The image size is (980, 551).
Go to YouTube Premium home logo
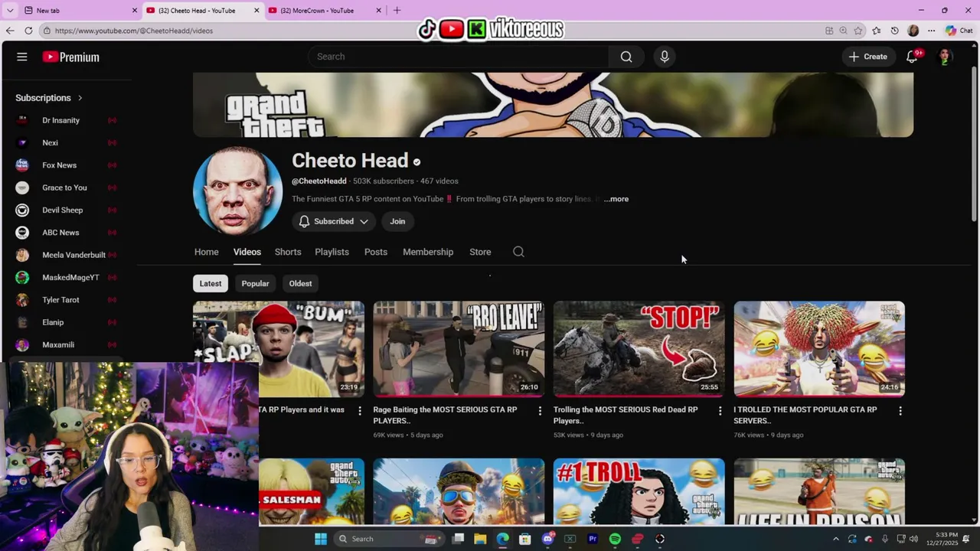[x=71, y=57]
